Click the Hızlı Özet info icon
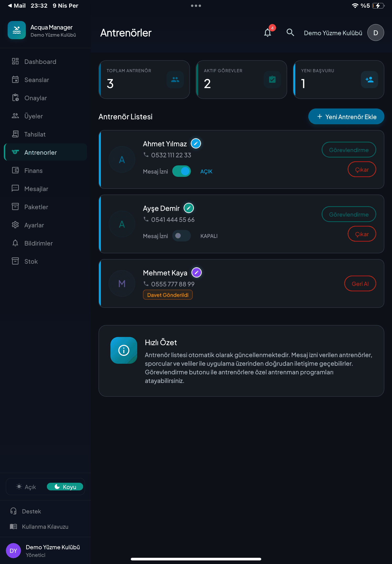 point(124,350)
